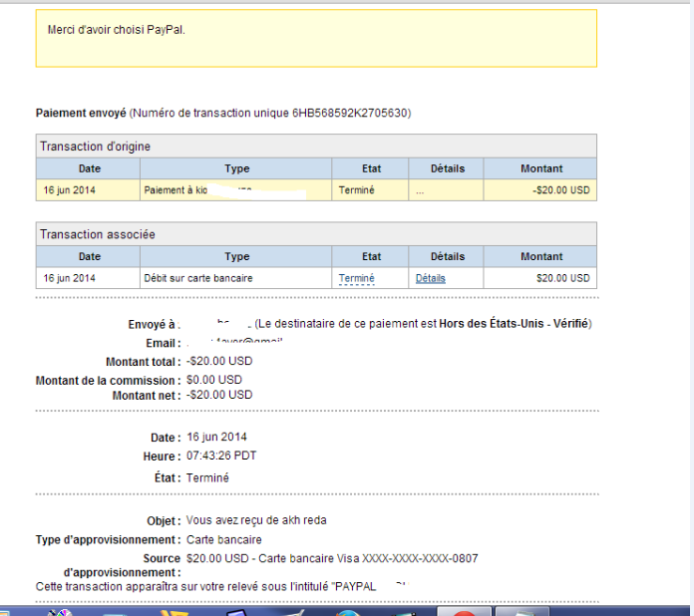Click the 'Vous avez reçu de akh reda' subject
Viewport: 694px width, 616px height.
(256, 520)
